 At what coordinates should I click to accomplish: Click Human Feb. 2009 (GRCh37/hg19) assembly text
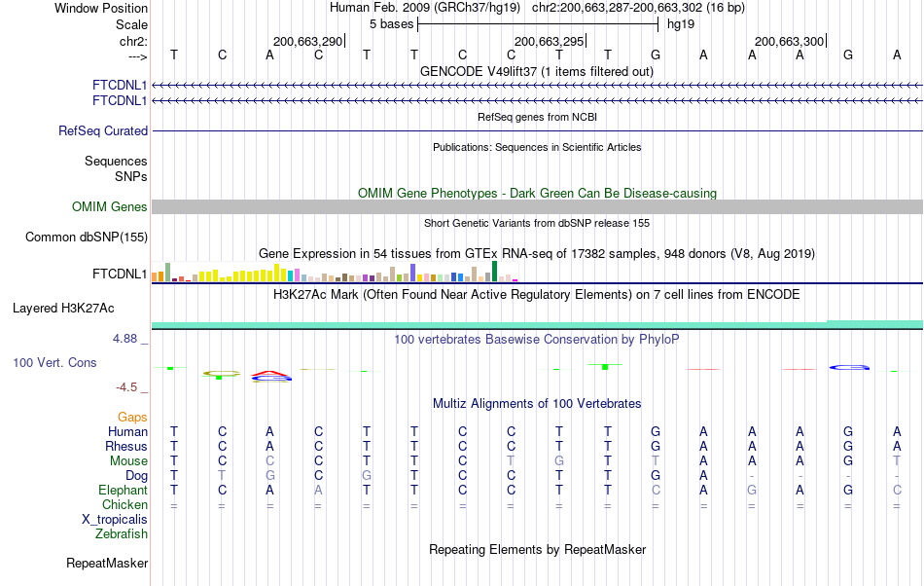pyautogui.click(x=425, y=8)
